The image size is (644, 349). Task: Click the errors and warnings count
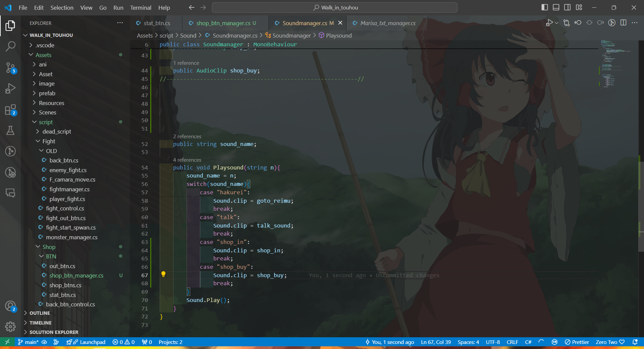click(x=123, y=342)
